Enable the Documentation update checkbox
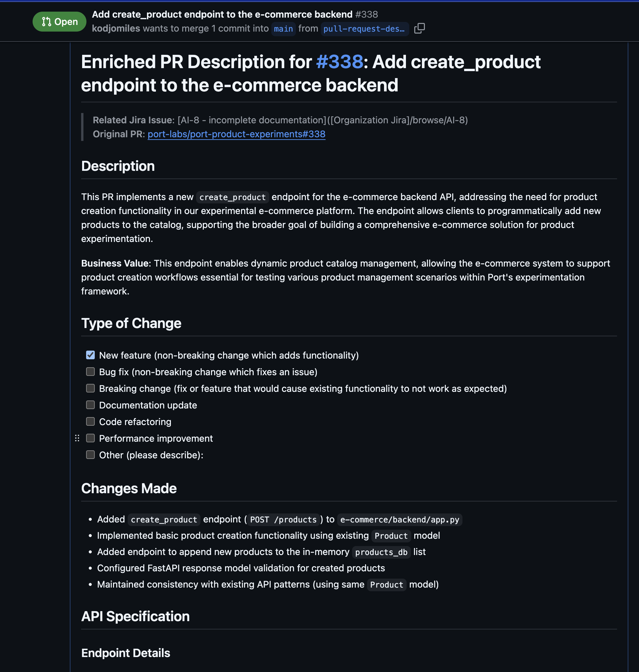 90,405
